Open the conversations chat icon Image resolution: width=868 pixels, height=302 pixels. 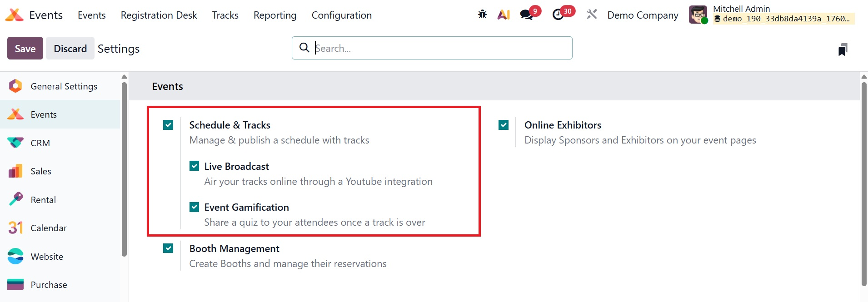[527, 15]
